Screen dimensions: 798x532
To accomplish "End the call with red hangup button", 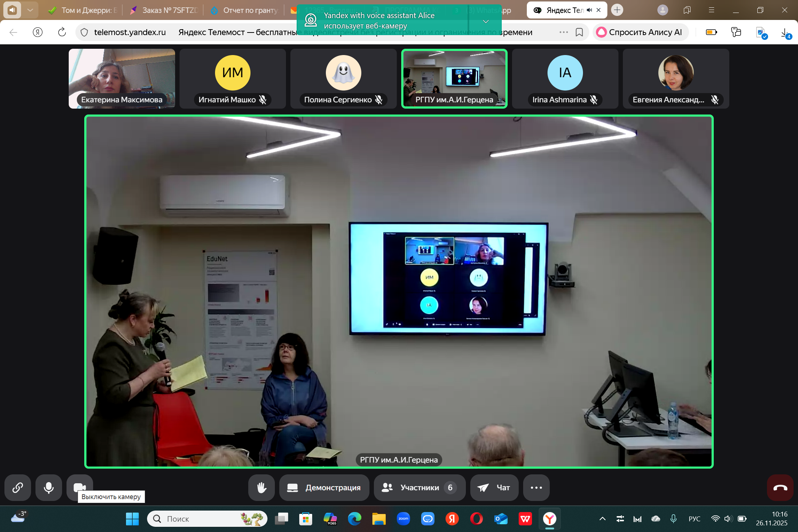I will click(x=780, y=488).
